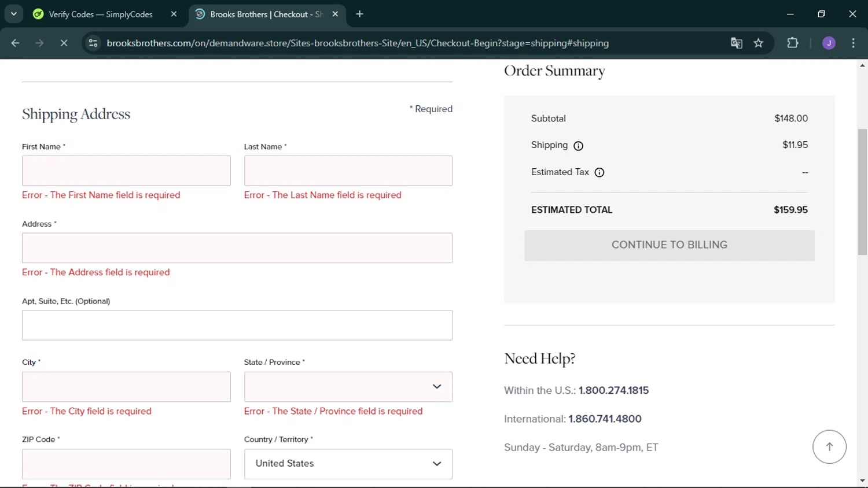Image resolution: width=868 pixels, height=488 pixels.
Task: Switch to the Verify Codes SimplyCodes tab
Action: pyautogui.click(x=100, y=14)
